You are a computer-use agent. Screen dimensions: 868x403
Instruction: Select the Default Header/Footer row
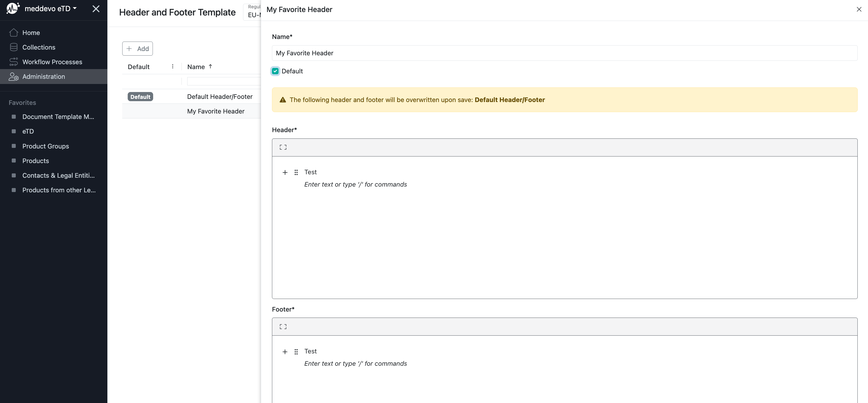[220, 97]
